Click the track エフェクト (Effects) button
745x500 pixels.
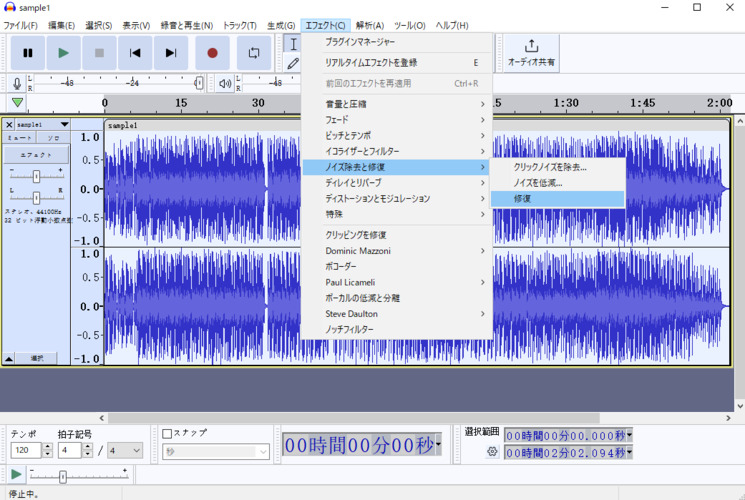(x=37, y=155)
